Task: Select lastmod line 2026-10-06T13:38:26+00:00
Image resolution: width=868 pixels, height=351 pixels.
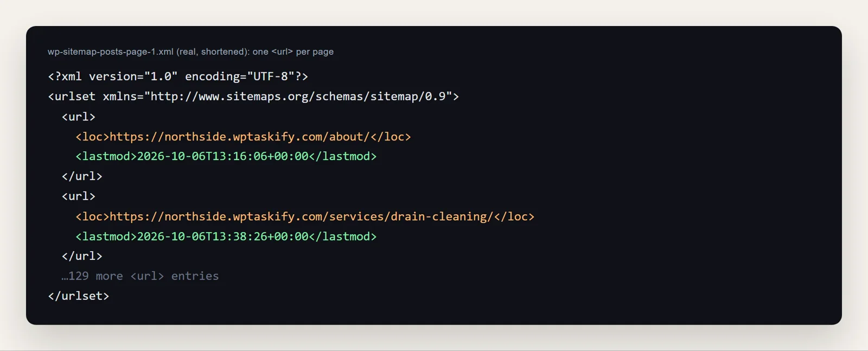Action: [x=226, y=237]
